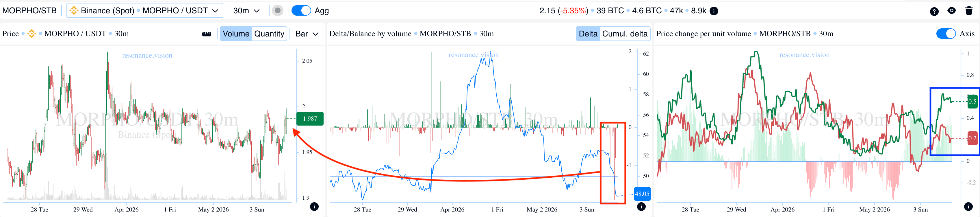
Task: Select the Delta tab
Action: pyautogui.click(x=588, y=34)
